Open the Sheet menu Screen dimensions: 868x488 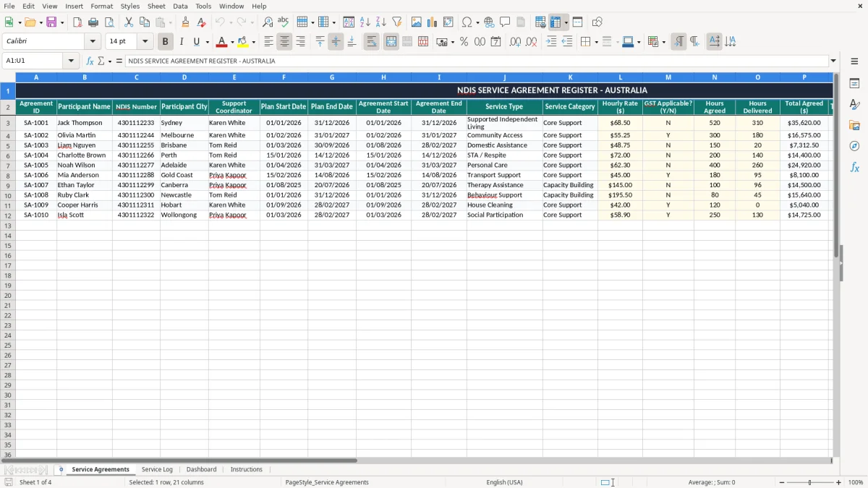tap(156, 6)
